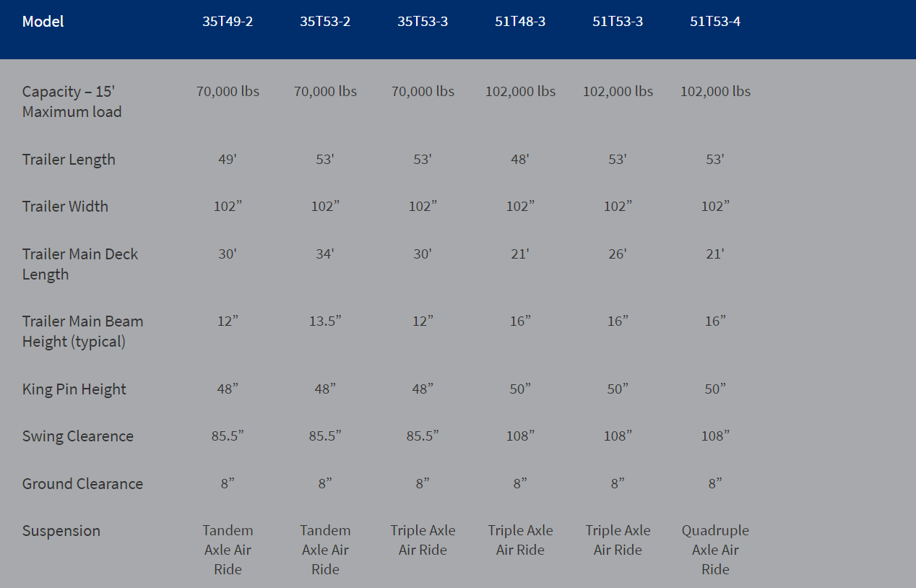Click the 34' main deck length value
The height and width of the screenshot is (588, 916).
coord(325,254)
